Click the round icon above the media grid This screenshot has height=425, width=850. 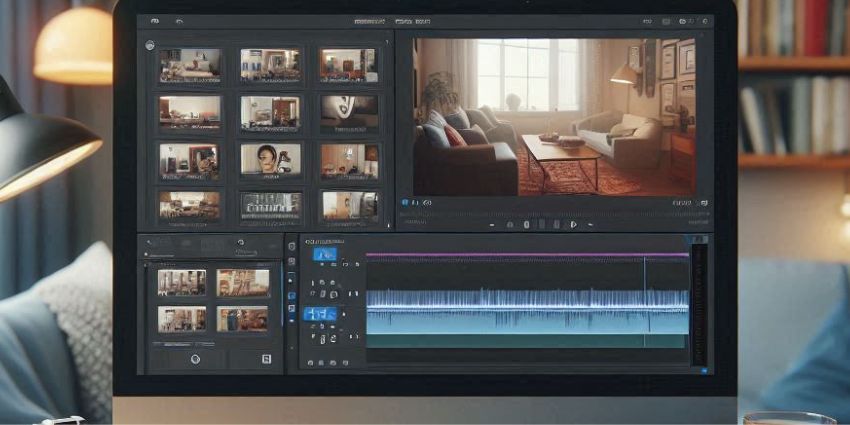point(150,46)
